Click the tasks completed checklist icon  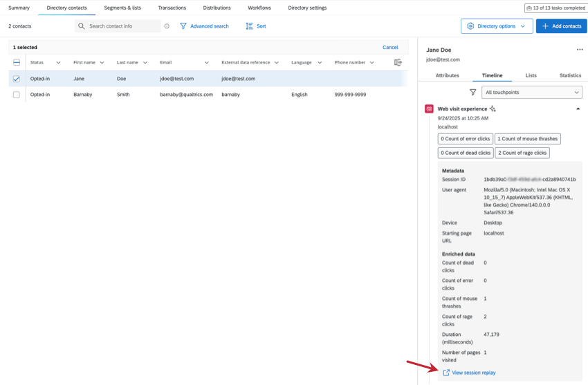[529, 8]
